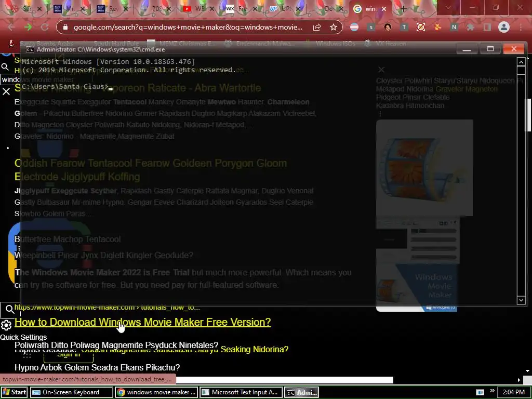Switch to Microsoft Text Input taskbar item
This screenshot has height=399, width=532.
click(x=241, y=392)
